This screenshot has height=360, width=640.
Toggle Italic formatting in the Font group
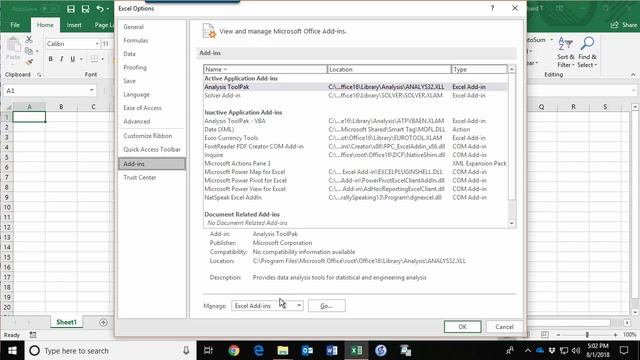point(62,59)
